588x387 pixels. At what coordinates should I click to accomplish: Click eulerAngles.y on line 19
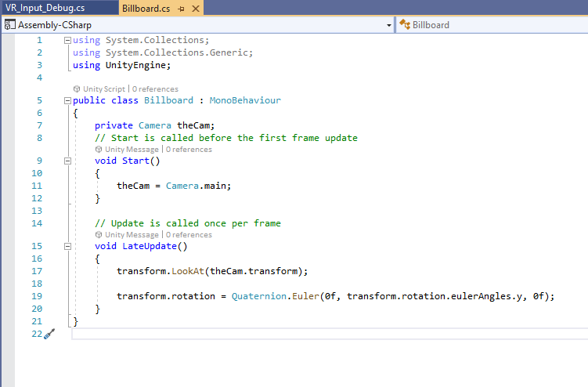pyautogui.click(x=486, y=297)
